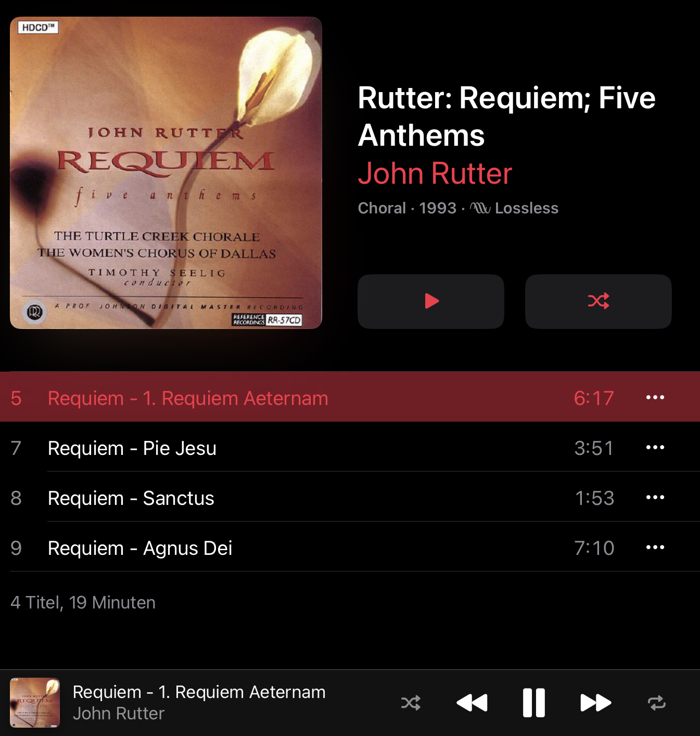Pause the currently playing track
Image resolution: width=700 pixels, height=736 pixels.
(x=534, y=703)
